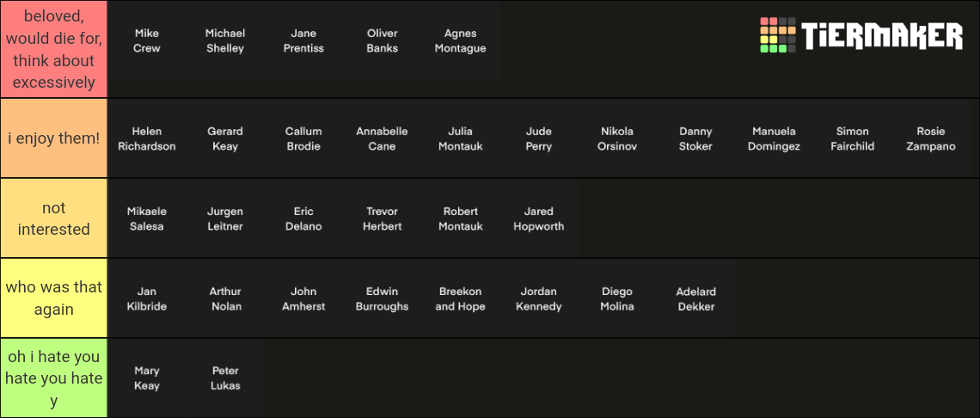Click the 'not interested' tier label
980x418 pixels.
coord(53,218)
